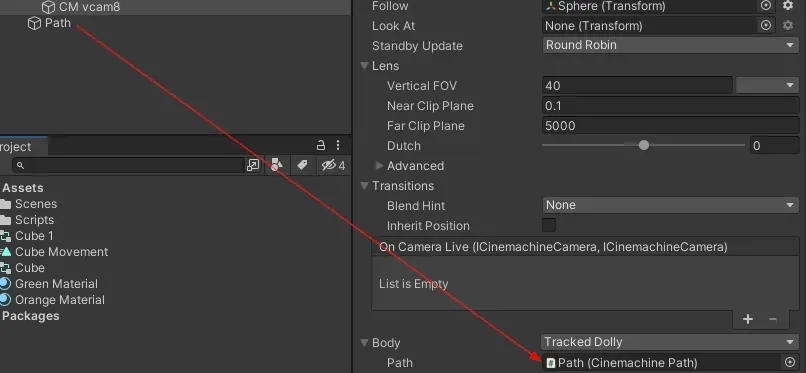The width and height of the screenshot is (806, 373).
Task: Open the Project panel three-dot menu
Action: pos(338,145)
